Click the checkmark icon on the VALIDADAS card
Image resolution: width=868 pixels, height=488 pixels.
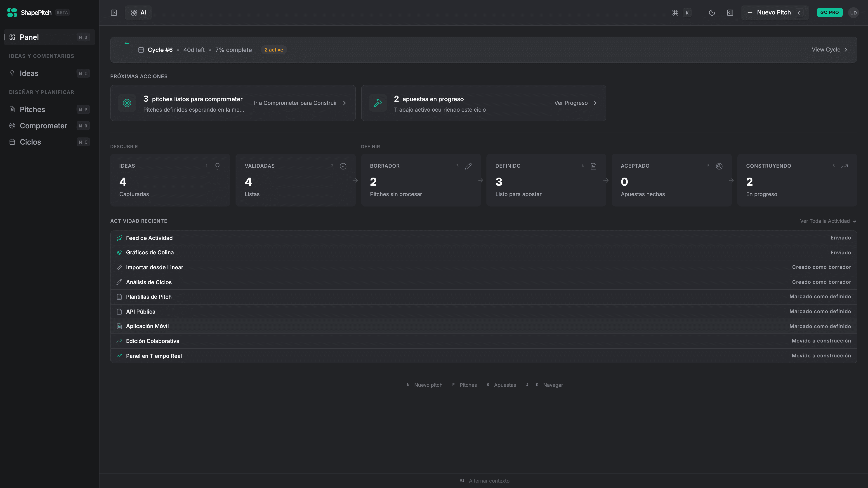(343, 166)
